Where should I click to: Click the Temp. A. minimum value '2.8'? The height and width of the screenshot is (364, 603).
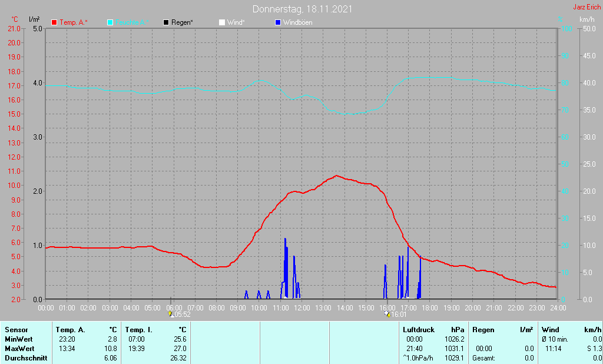pos(112,339)
